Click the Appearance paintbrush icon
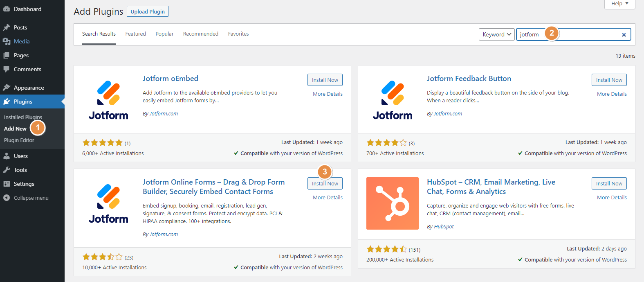The image size is (644, 282). (x=7, y=88)
